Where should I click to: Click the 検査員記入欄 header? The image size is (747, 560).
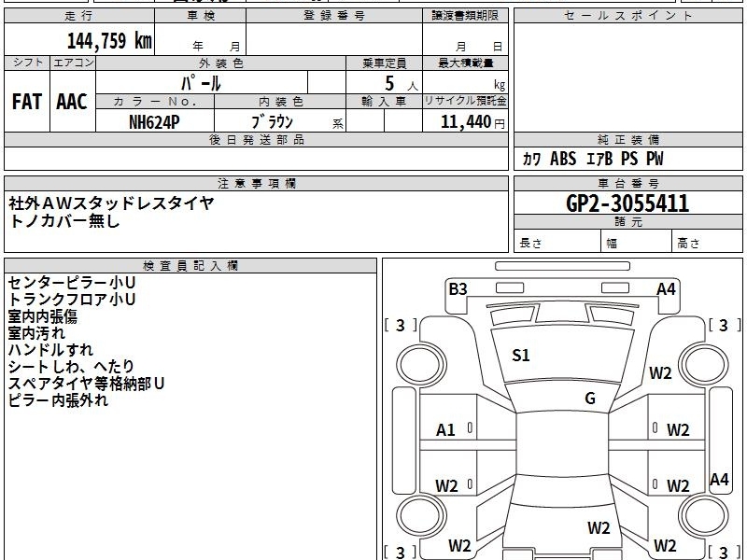(x=190, y=266)
